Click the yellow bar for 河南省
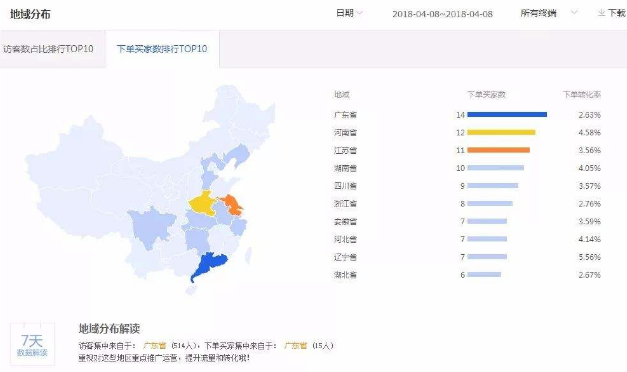Image resolution: width=627 pixels, height=372 pixels. pos(501,132)
